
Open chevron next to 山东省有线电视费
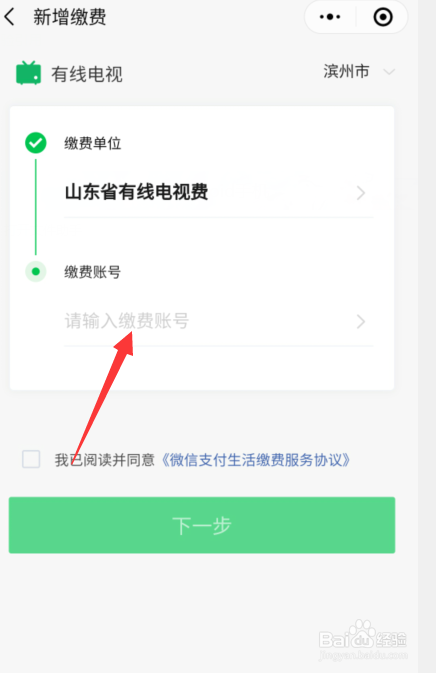click(x=360, y=193)
